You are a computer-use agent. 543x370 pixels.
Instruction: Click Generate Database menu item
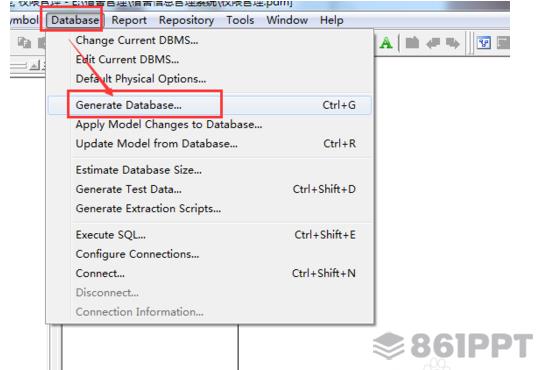[210, 105]
